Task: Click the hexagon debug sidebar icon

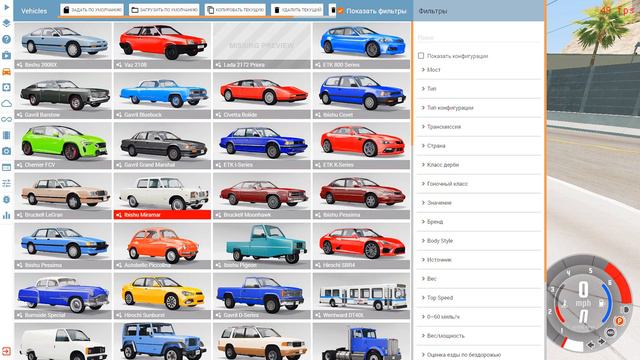Action: click(x=7, y=199)
